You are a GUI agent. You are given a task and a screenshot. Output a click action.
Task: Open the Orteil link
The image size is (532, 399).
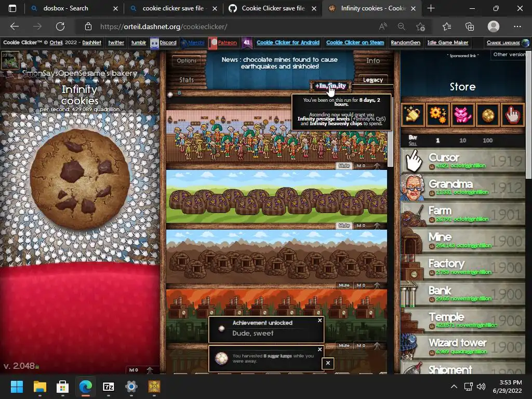tap(56, 43)
